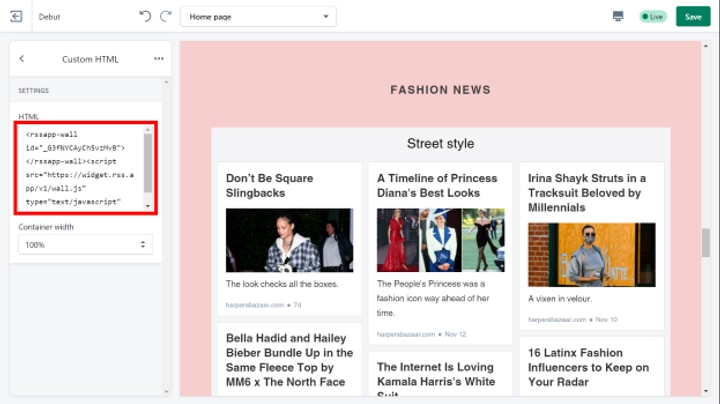Click the settings panel scroll up arrow
Viewport: 720px width, 404px height.
(x=166, y=82)
